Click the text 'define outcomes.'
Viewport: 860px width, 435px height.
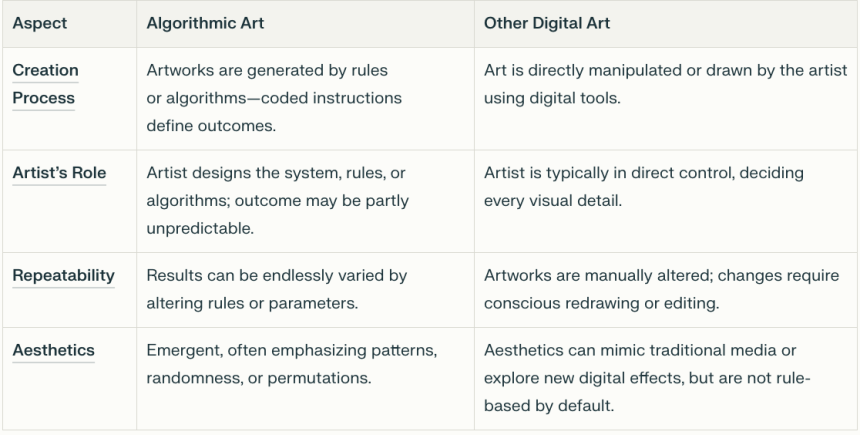pos(211,126)
